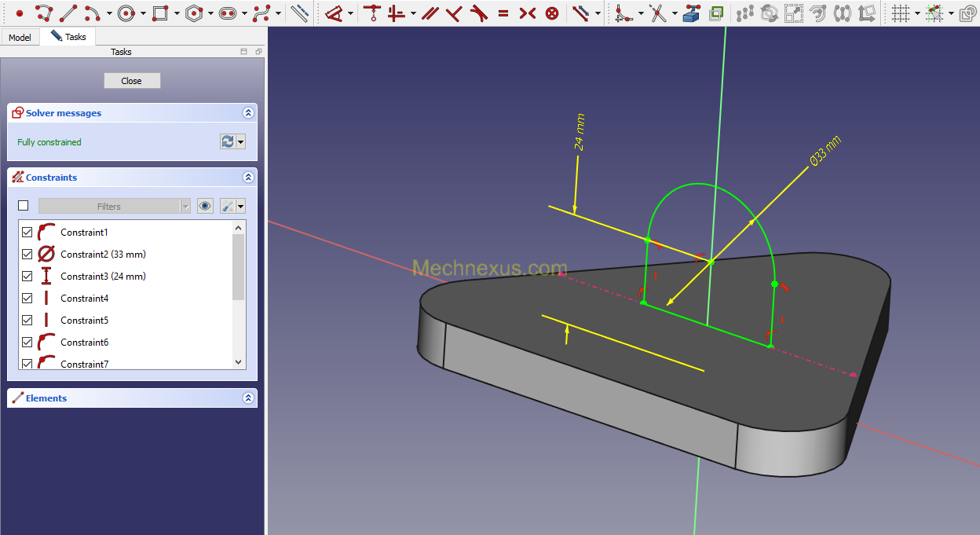Click the Close button
Image resolution: width=980 pixels, height=535 pixels.
132,81
